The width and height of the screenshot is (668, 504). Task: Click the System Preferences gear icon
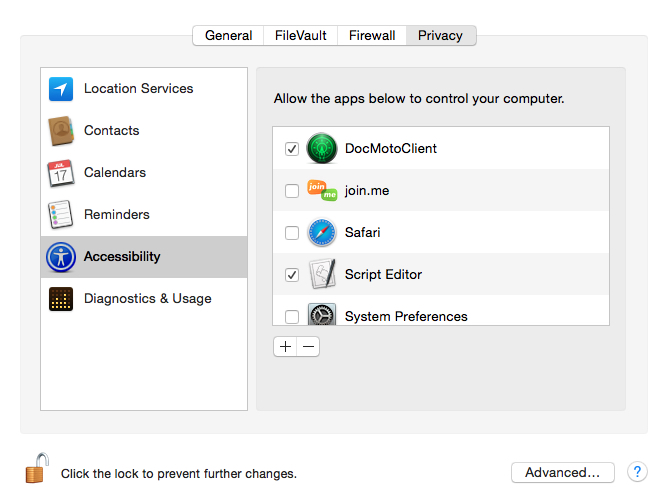(x=322, y=314)
